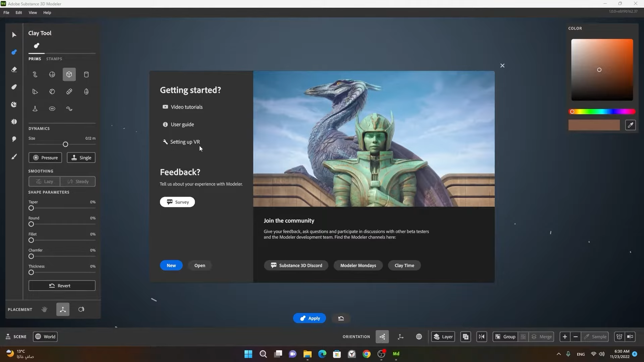
Task: Click the Survey button
Action: [177, 202]
